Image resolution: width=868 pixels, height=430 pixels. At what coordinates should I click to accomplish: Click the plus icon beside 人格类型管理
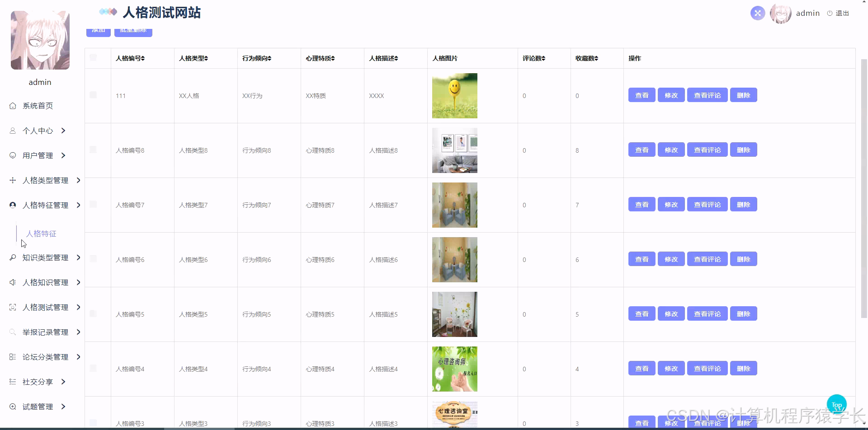13,180
